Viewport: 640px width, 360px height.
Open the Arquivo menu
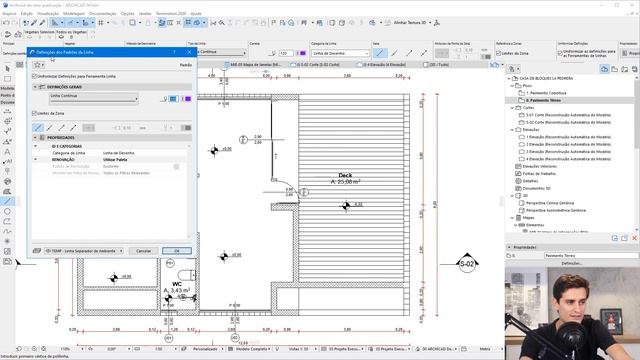[9, 13]
